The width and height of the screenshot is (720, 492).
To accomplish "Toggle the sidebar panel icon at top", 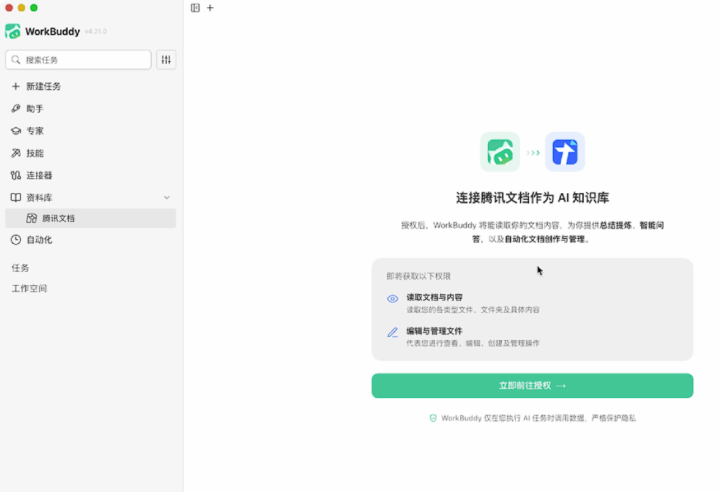I will [x=195, y=8].
